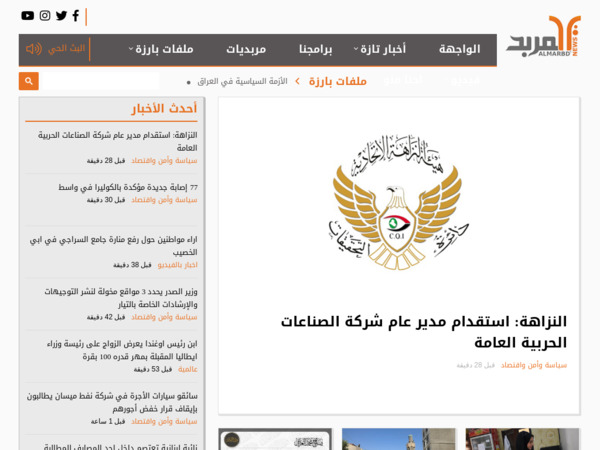
Task: Open البث الحي live stream link
Action: (x=66, y=49)
